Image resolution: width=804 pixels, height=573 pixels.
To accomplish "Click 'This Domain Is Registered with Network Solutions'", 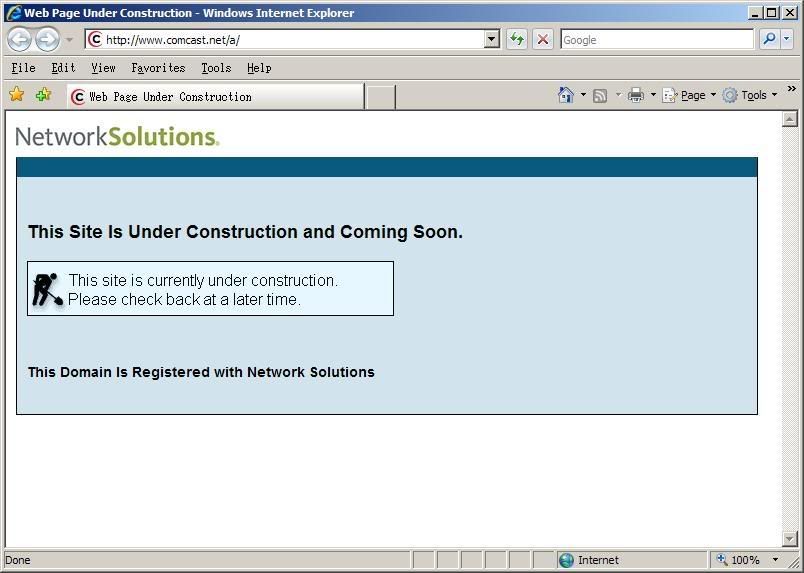I will click(201, 372).
